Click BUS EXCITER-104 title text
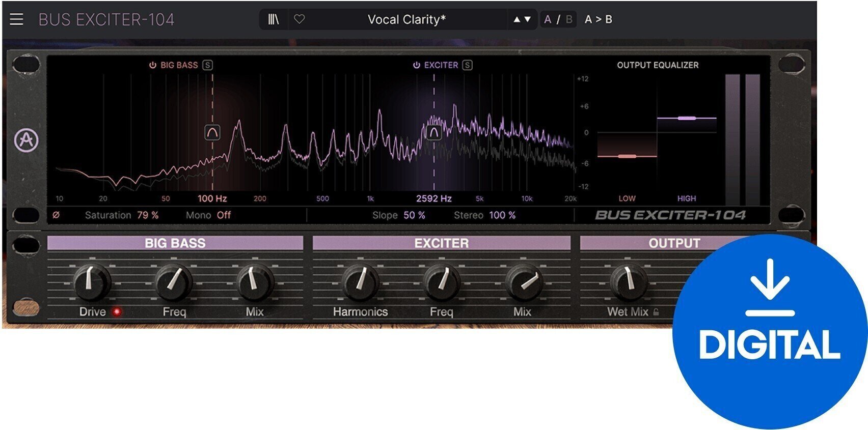The width and height of the screenshot is (868, 430). tap(106, 19)
